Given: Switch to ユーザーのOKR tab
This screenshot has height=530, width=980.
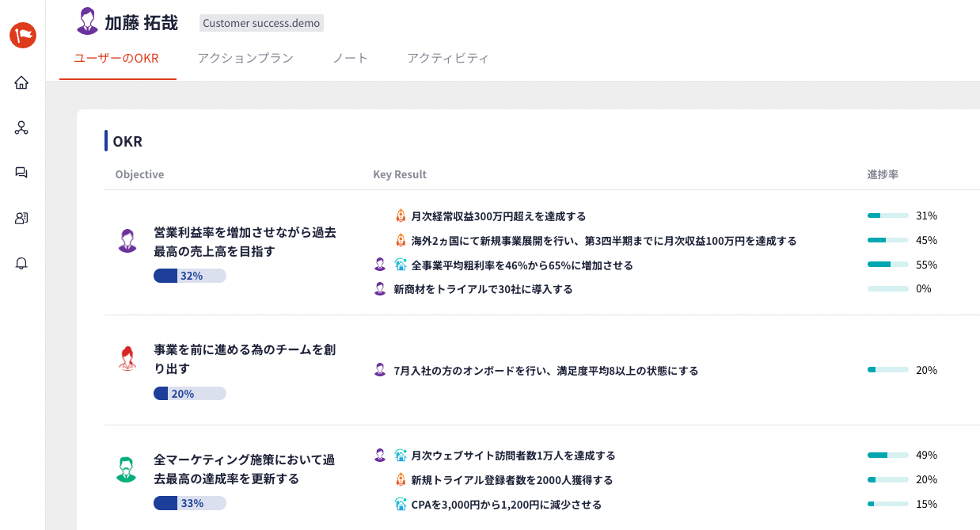Looking at the screenshot, I should (116, 59).
